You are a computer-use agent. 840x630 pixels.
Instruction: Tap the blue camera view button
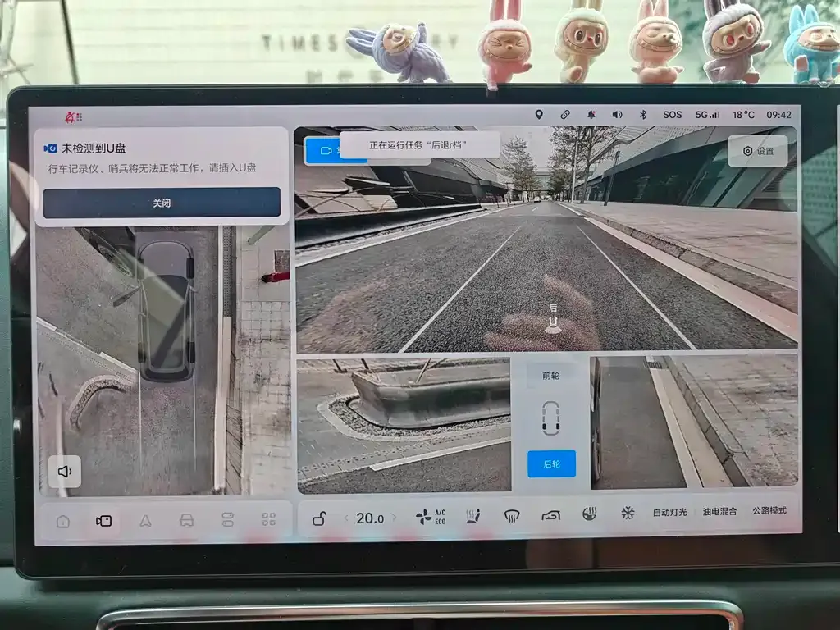click(x=322, y=151)
